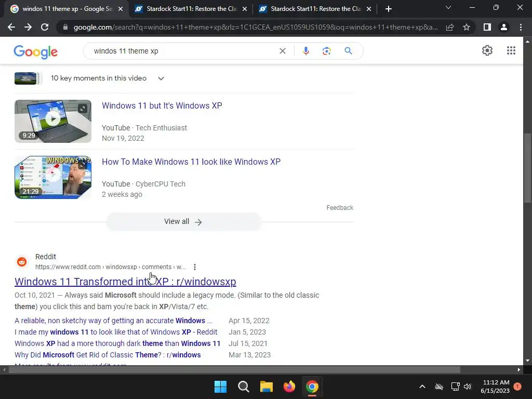Open 'Windows XP had a more thorough dark theme'
The image size is (532, 399).
click(x=117, y=343)
